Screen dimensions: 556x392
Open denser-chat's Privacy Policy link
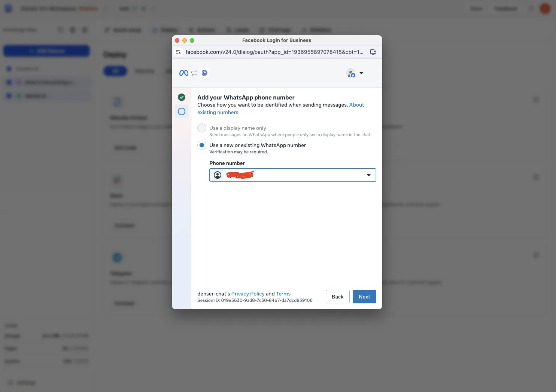248,294
